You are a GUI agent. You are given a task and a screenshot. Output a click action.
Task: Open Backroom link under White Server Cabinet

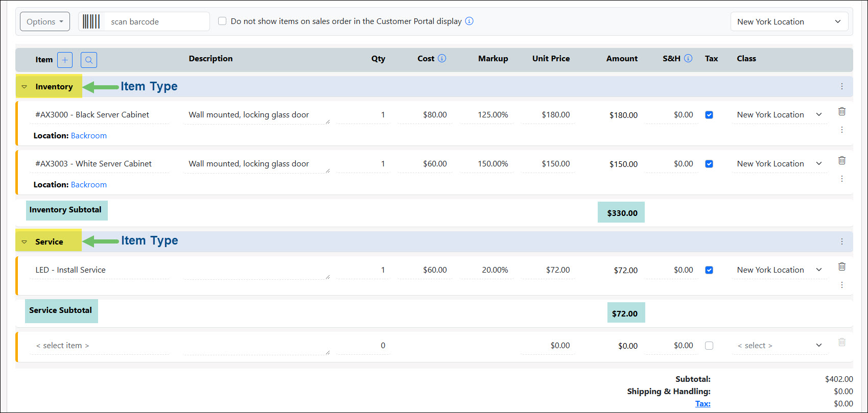coord(89,184)
